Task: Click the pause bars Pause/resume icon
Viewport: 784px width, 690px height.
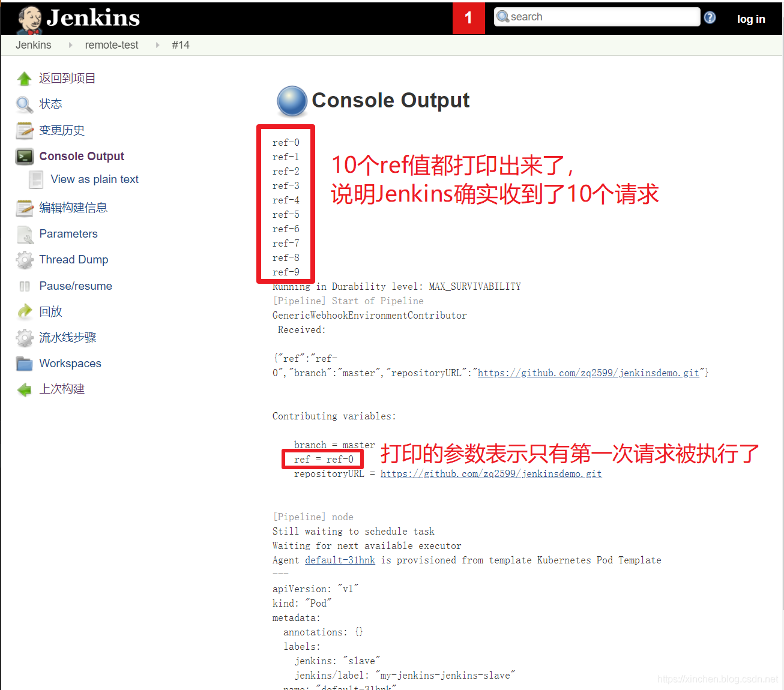Action: pyautogui.click(x=25, y=286)
